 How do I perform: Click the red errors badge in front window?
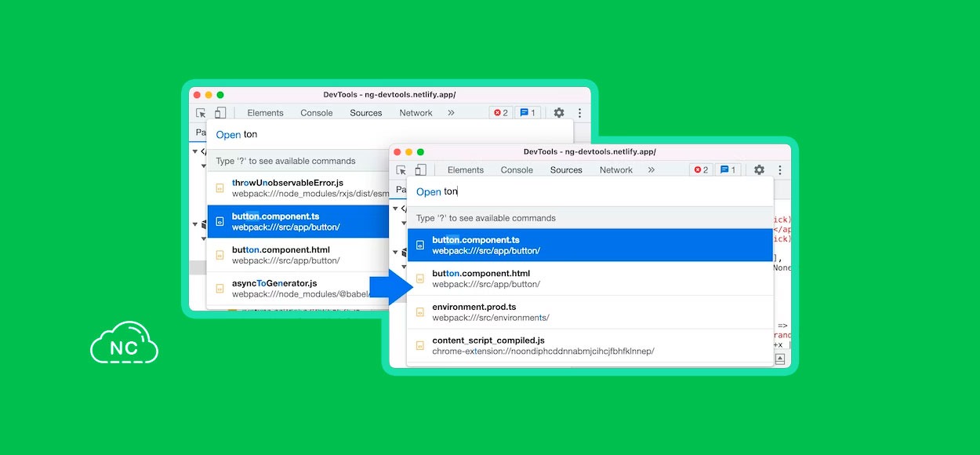click(701, 170)
